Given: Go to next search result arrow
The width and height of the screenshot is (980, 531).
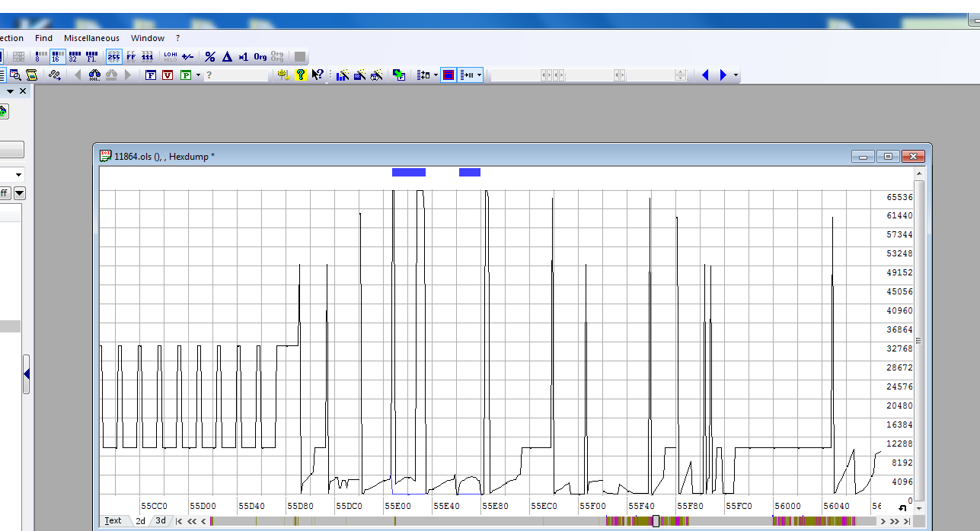Looking at the screenshot, I should coord(128,75).
